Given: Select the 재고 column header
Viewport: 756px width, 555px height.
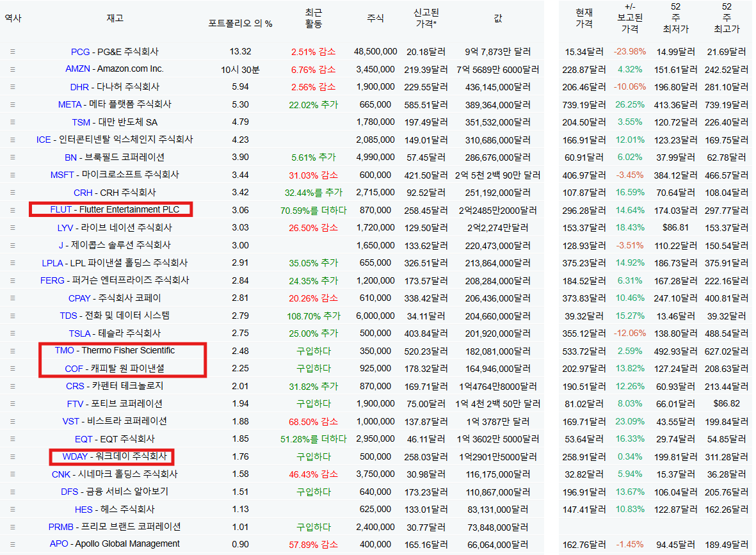Looking at the screenshot, I should (115, 18).
